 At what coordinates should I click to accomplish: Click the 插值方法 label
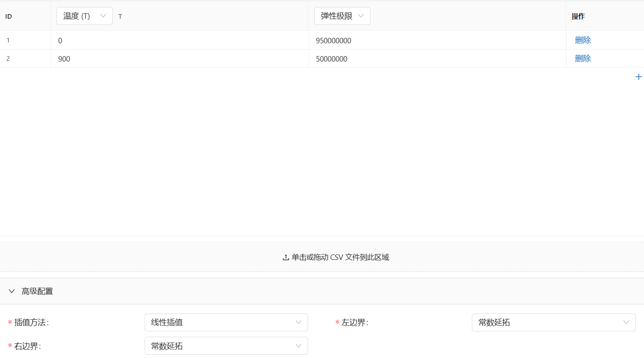(x=32, y=322)
